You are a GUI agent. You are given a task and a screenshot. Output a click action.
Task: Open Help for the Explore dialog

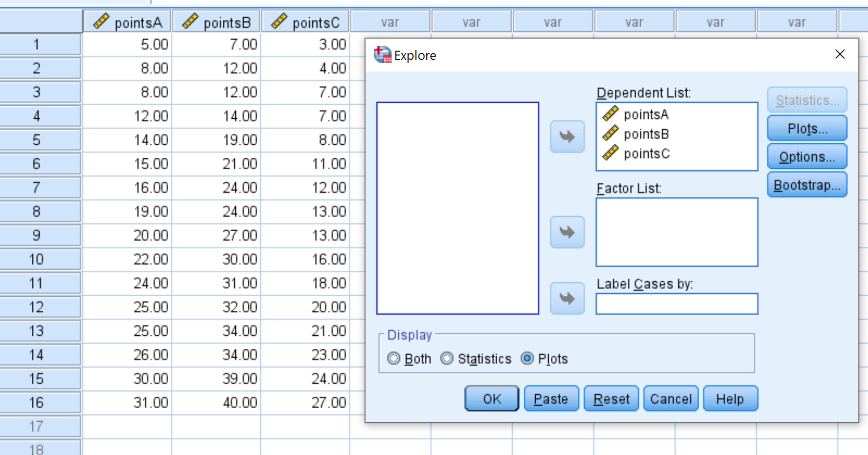(730, 399)
